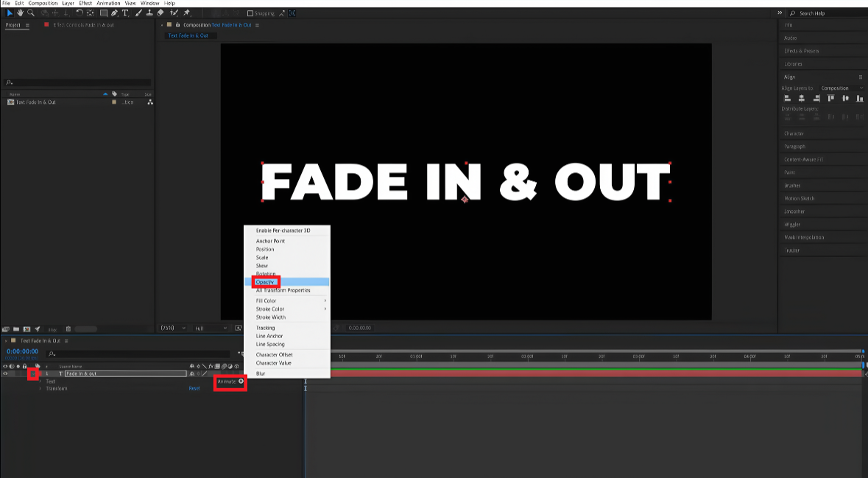Expand the Transform property group
Viewport: 868px width, 478px height.
pos(40,388)
